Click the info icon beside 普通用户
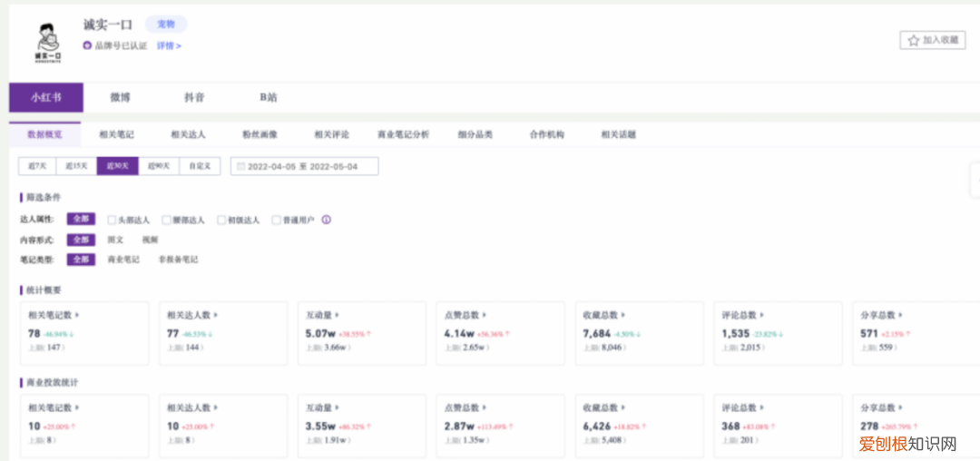This screenshot has height=461, width=980. coord(327,220)
